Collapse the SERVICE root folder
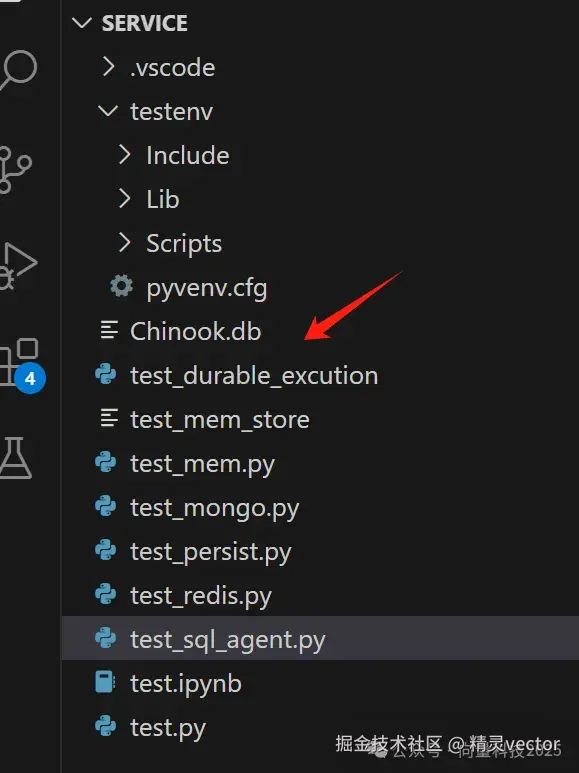Screen dimensions: 579x773 click(81, 23)
